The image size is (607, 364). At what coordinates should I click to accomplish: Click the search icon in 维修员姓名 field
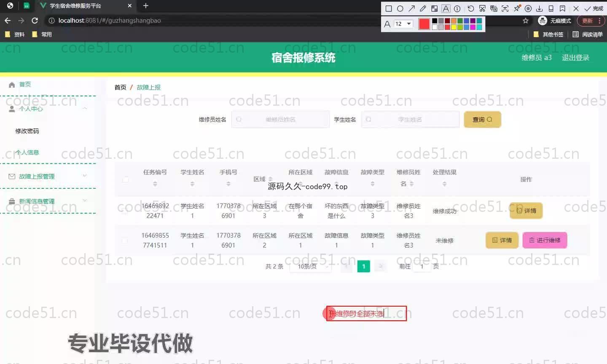(x=239, y=120)
